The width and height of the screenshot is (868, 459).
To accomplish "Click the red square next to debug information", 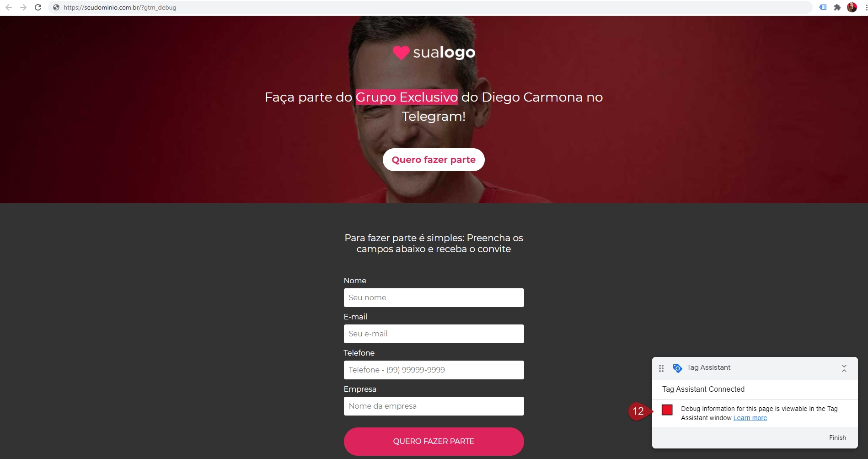I will coord(667,410).
